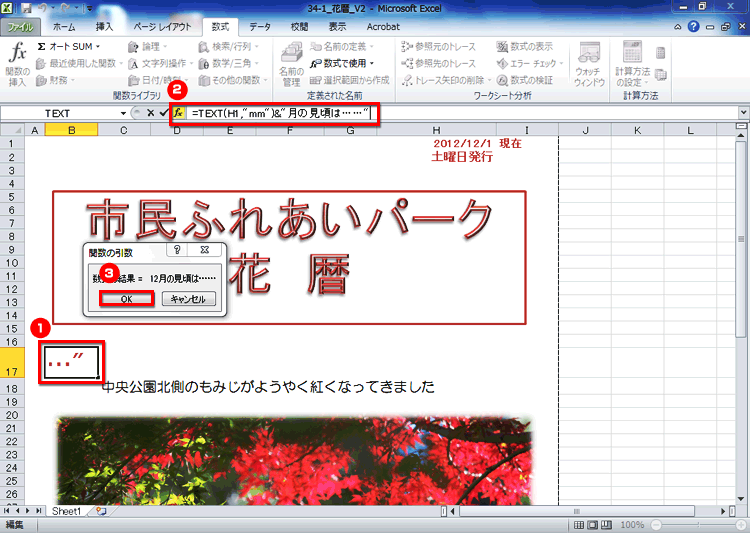Go to first sheet navigation arrow
This screenshot has width=750, height=533.
pos(6,511)
